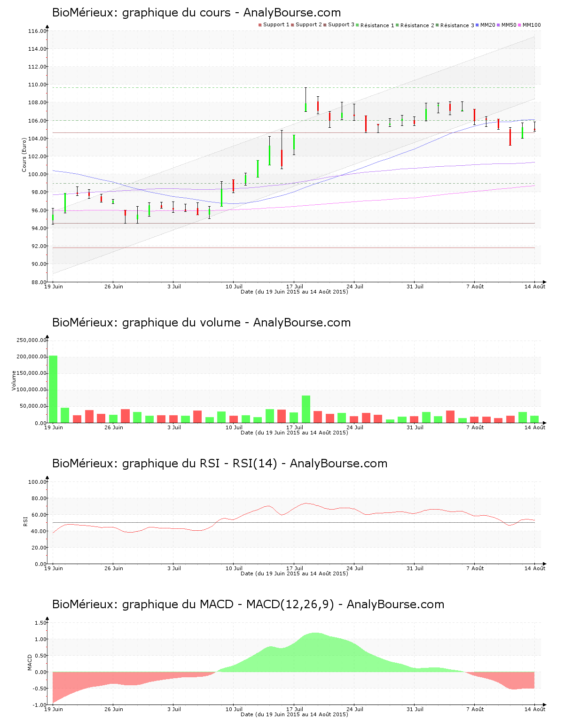Click the '80.00' RSI axis label

coord(39,498)
